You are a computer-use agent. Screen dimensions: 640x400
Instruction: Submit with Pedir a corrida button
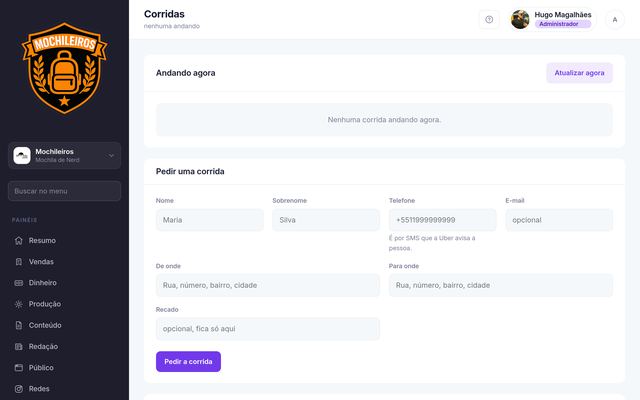coord(188,362)
